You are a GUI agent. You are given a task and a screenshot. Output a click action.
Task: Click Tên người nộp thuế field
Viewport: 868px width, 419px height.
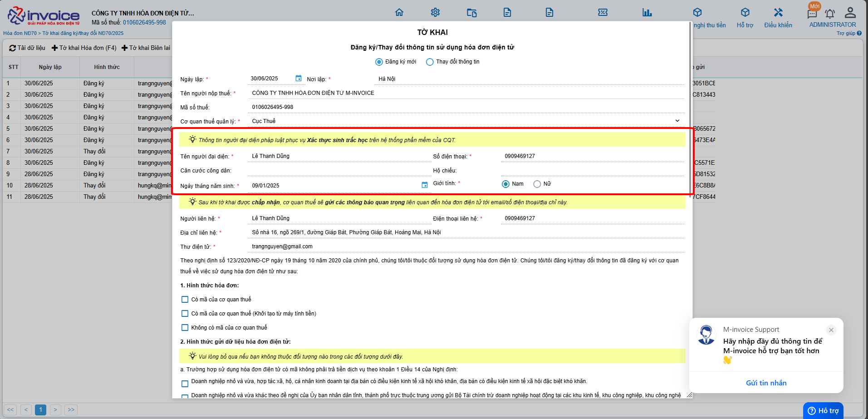click(466, 93)
